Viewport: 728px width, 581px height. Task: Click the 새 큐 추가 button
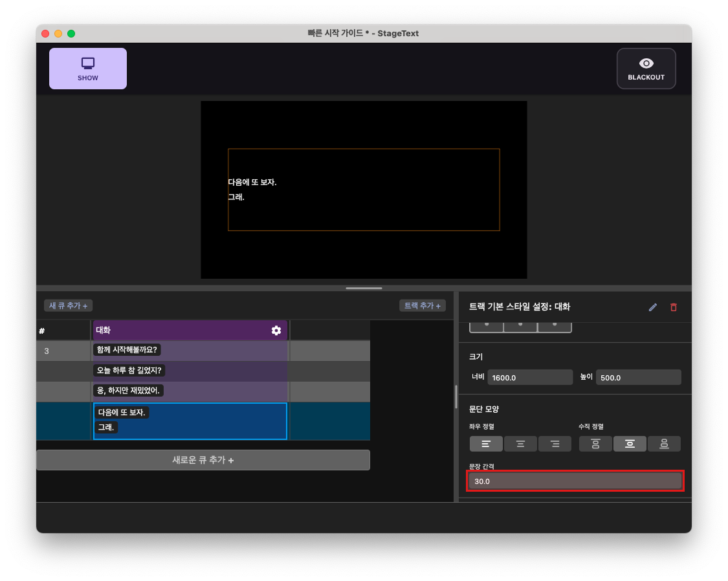[67, 305]
